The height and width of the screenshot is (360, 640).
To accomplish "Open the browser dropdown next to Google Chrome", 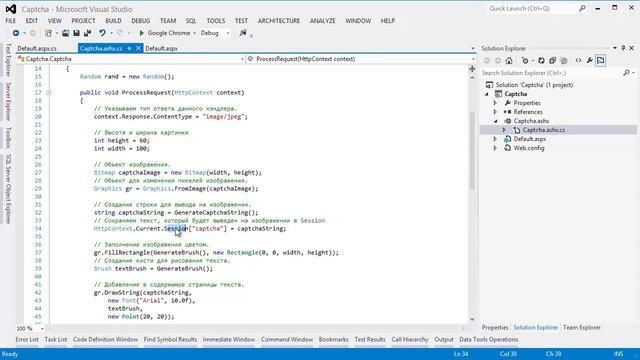I will pos(194,33).
